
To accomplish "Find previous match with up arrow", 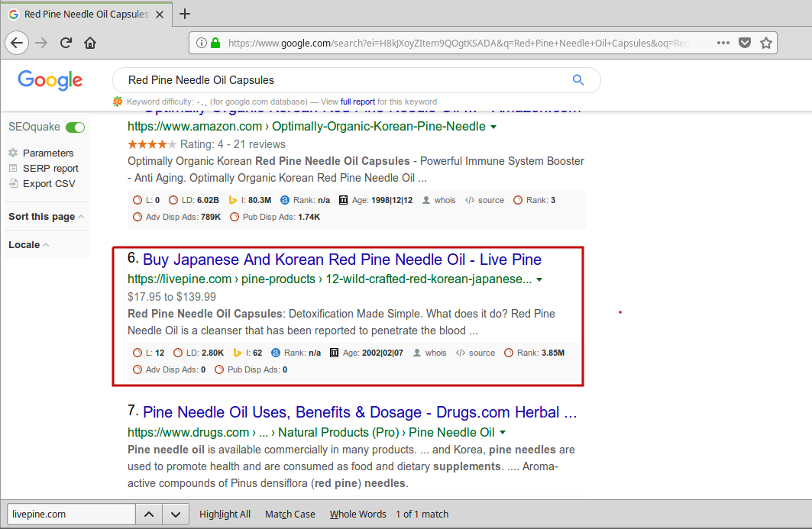I will (149, 514).
